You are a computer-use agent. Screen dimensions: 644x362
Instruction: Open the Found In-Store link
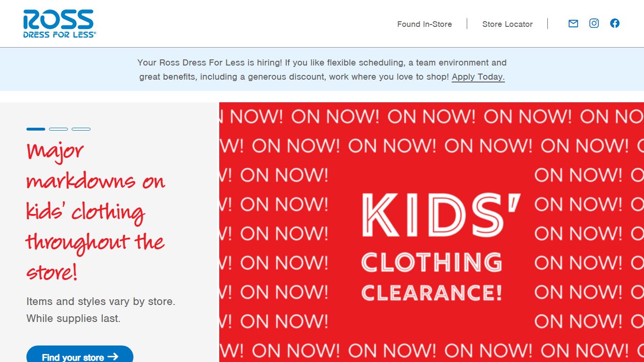pyautogui.click(x=424, y=24)
